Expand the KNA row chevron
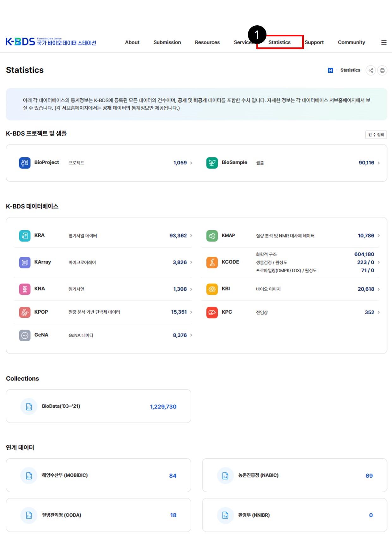Viewport: 392px width, 536px height. point(191,289)
